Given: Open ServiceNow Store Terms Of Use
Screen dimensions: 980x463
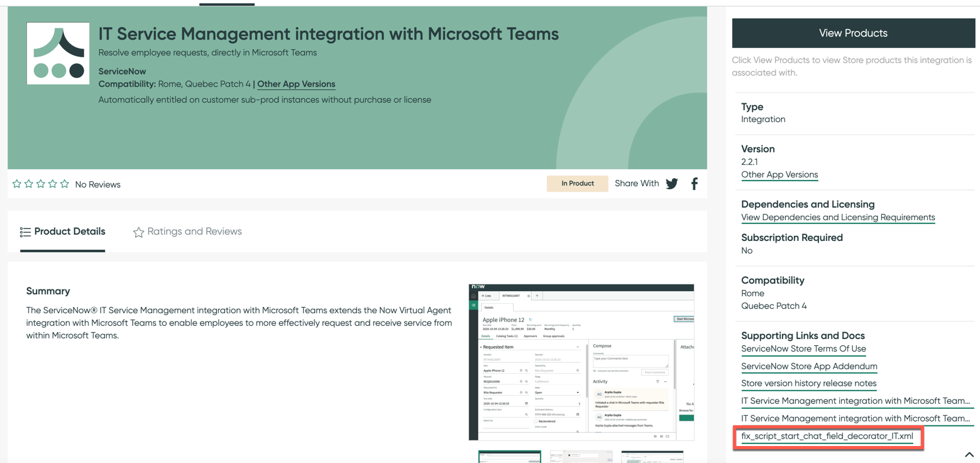Looking at the screenshot, I should pyautogui.click(x=803, y=349).
